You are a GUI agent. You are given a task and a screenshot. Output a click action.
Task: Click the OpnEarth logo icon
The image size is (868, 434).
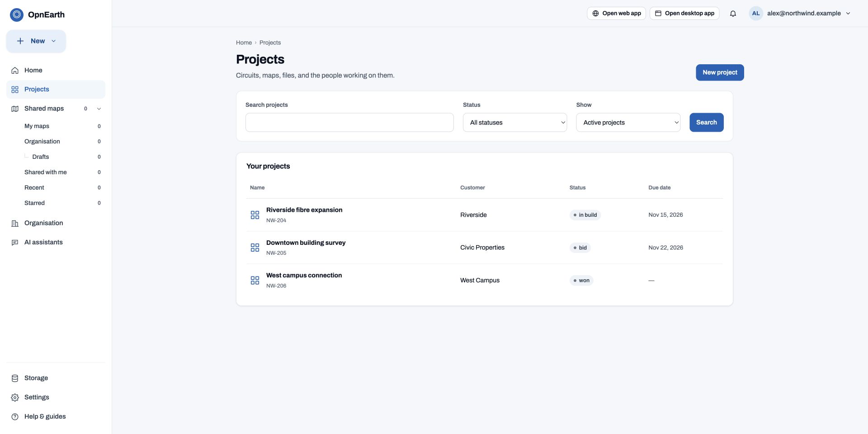(x=17, y=14)
